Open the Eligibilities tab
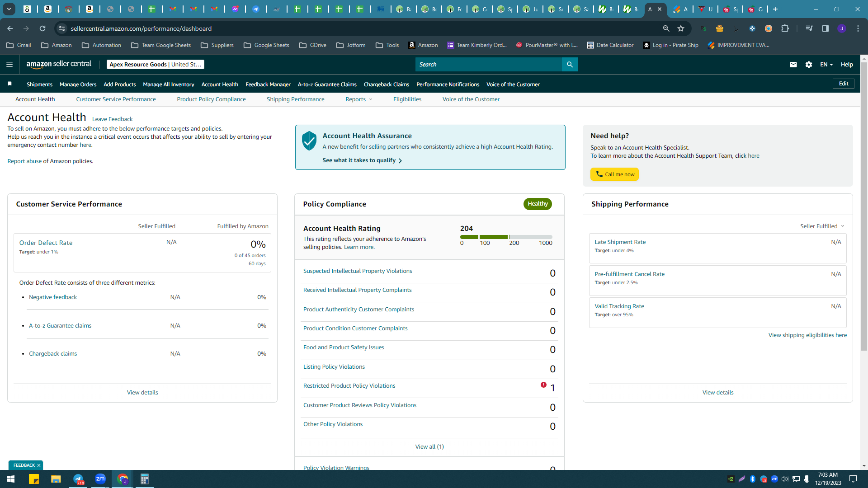The height and width of the screenshot is (488, 868). pos(407,99)
